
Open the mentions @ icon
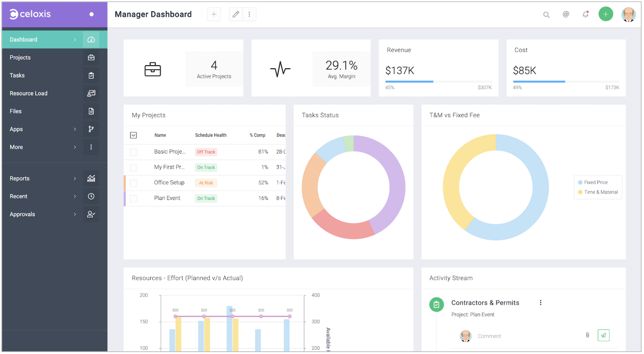point(566,14)
